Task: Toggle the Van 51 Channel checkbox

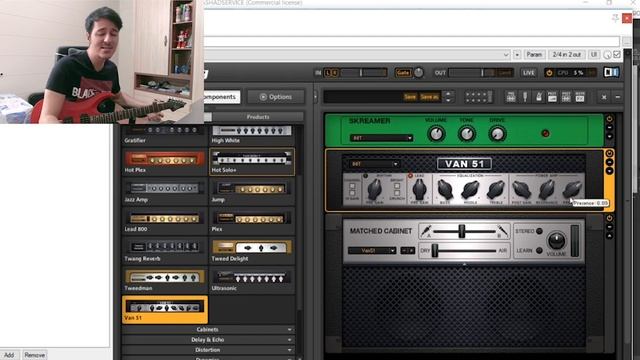Action: coord(352,186)
